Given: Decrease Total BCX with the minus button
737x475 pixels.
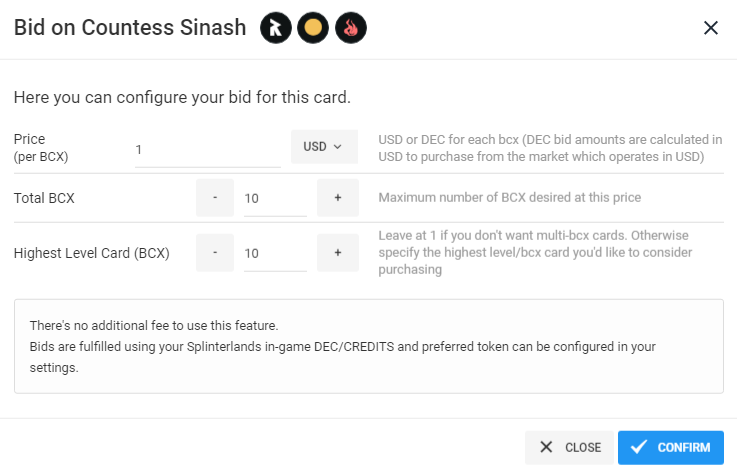Looking at the screenshot, I should 215,198.
